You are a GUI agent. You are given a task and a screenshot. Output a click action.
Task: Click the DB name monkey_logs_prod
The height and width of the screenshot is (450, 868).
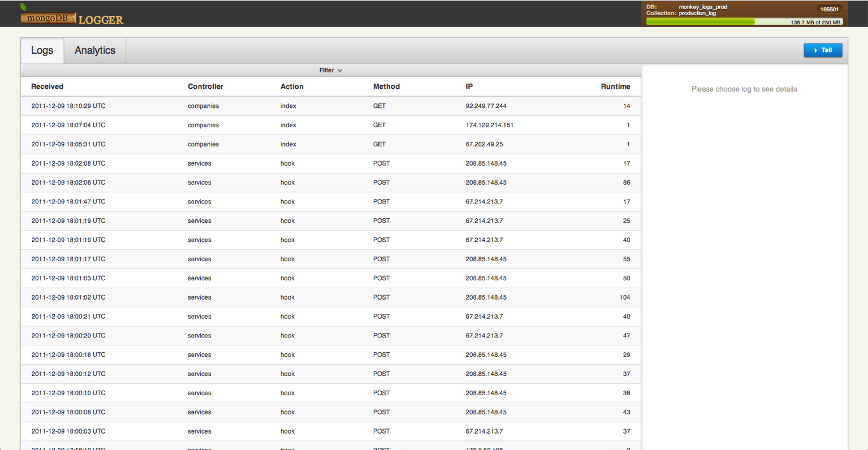click(x=703, y=7)
